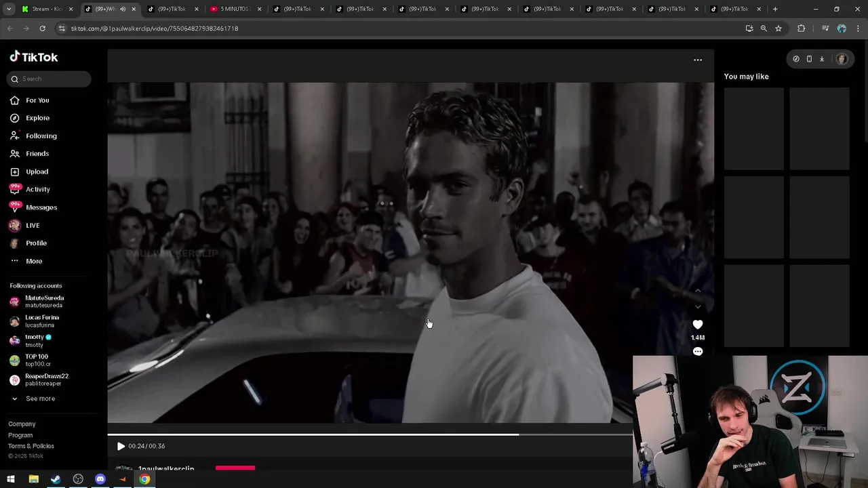Expand the Company footer section

tap(22, 424)
